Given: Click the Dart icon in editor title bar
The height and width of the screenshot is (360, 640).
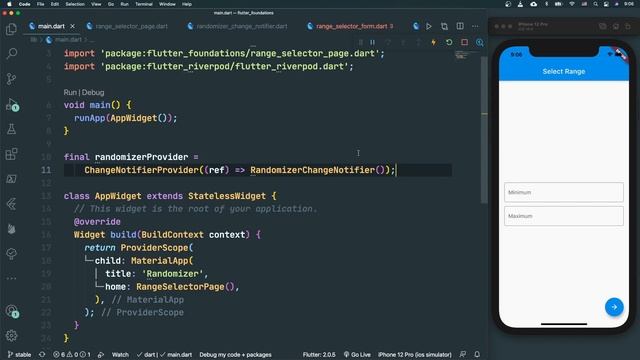Looking at the screenshot, I should (x=416, y=26).
